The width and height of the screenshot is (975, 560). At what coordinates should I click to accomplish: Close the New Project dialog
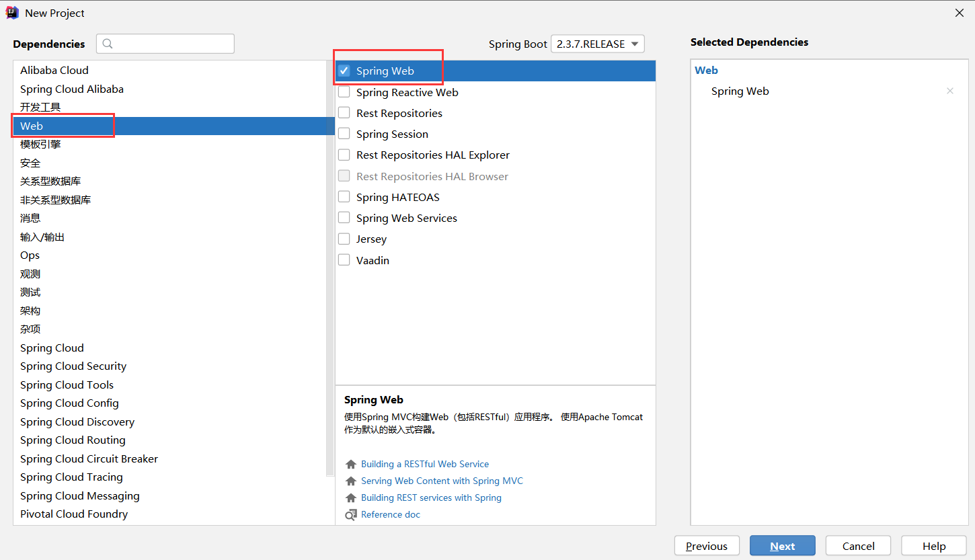(x=960, y=13)
